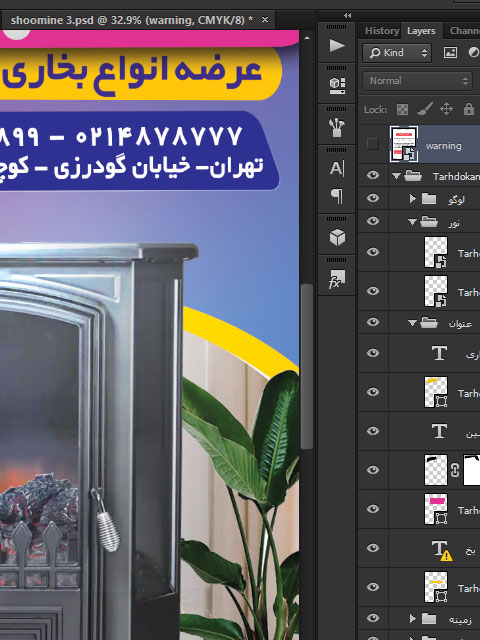Expand the زمینه group
Image resolution: width=480 pixels, height=640 pixels.
pos(413,619)
